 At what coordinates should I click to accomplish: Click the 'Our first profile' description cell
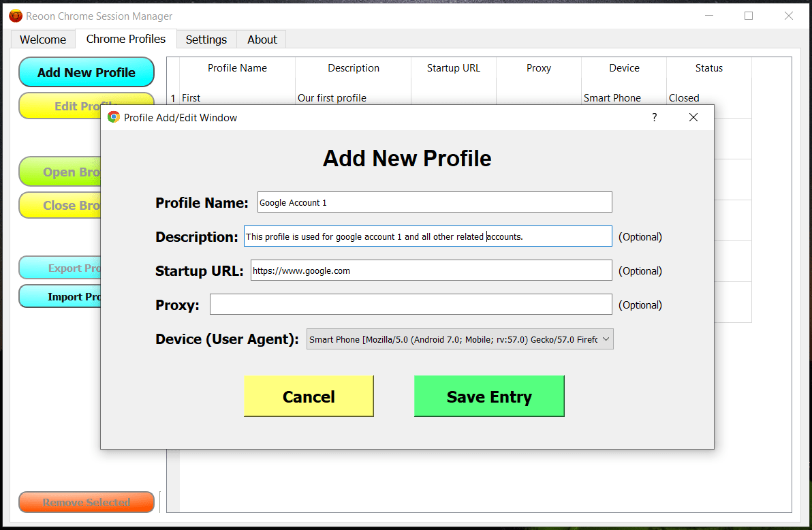pos(353,97)
